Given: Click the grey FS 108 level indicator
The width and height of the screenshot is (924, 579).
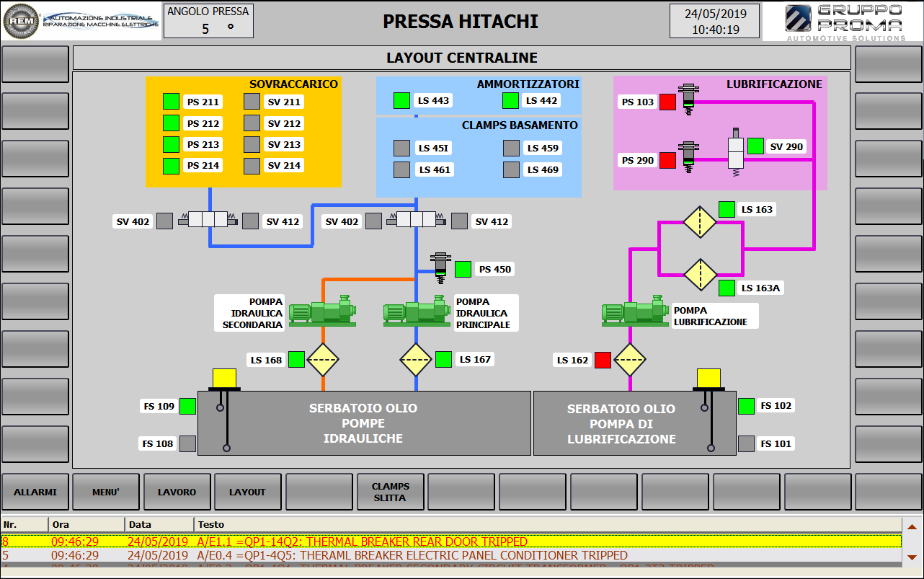Looking at the screenshot, I should pos(187,443).
